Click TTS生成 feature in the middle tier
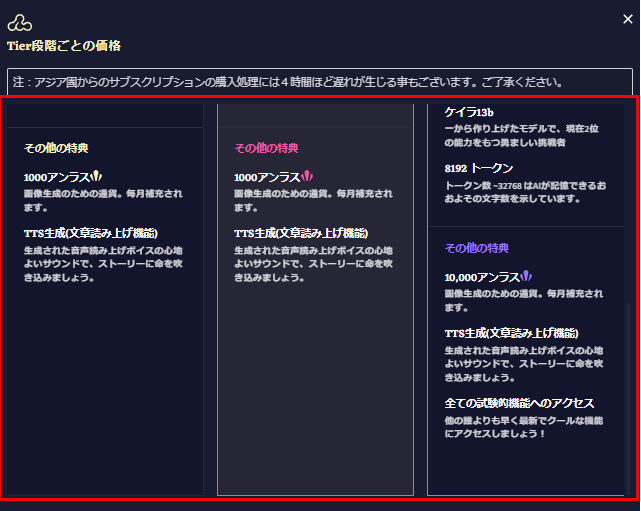Viewport: 641px width, 511px height. click(301, 233)
